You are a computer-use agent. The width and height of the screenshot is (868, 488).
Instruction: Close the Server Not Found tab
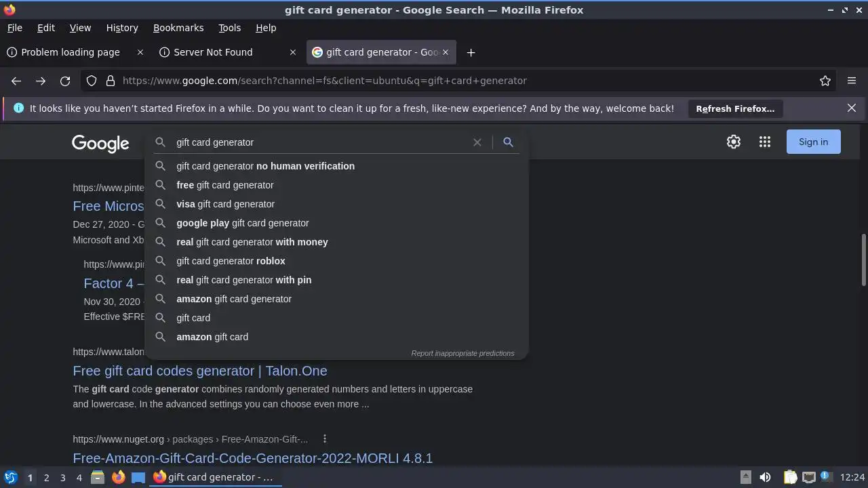(293, 52)
